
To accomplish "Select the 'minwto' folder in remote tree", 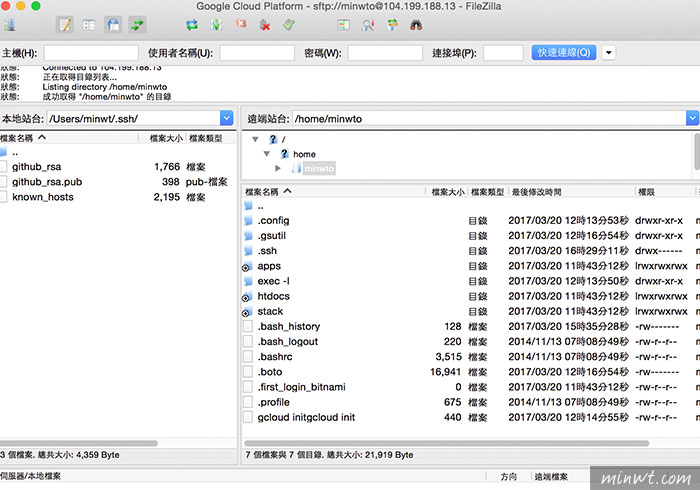I will 319,169.
